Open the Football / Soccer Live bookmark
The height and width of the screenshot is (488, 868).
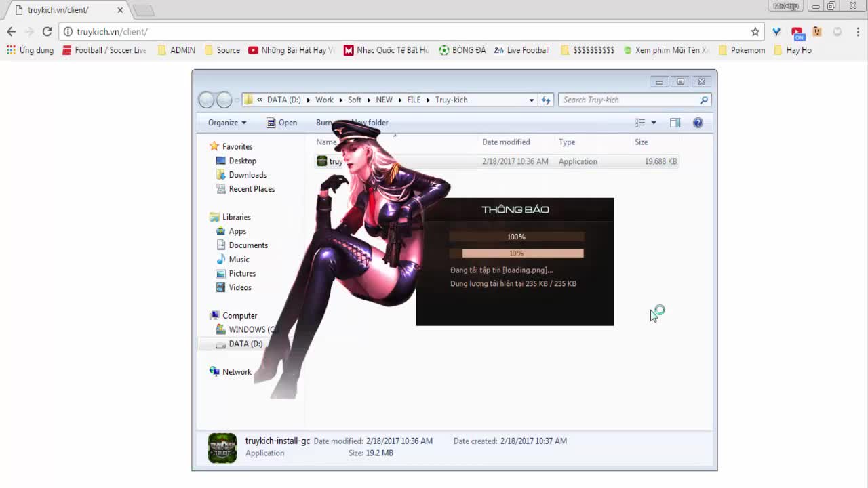pyautogui.click(x=104, y=50)
